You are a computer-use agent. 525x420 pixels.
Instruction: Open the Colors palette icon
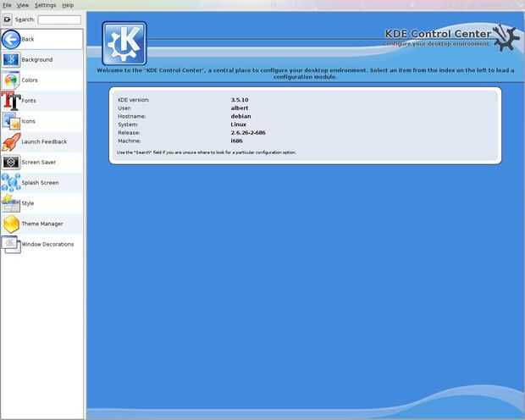pos(11,80)
